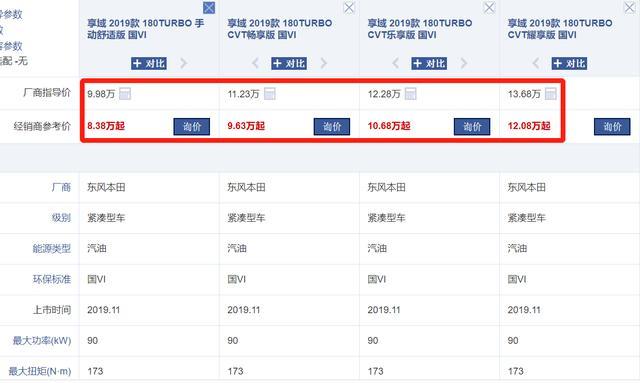This screenshot has height=383, width=640.
Task: Click 询价 button next to 12.08万起
Action: click(x=612, y=127)
